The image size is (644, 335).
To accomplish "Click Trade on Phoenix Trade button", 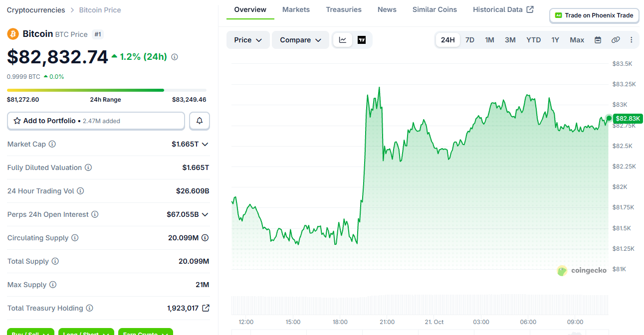I will pos(594,15).
